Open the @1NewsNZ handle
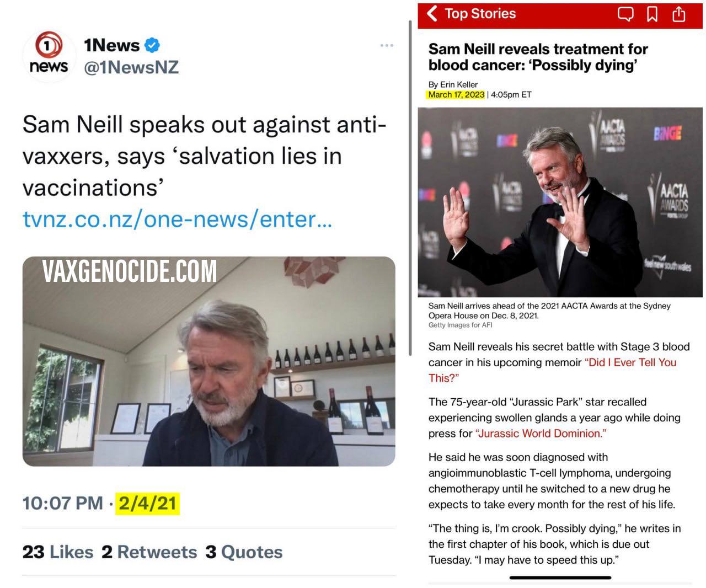706x588 pixels. pyautogui.click(x=131, y=67)
